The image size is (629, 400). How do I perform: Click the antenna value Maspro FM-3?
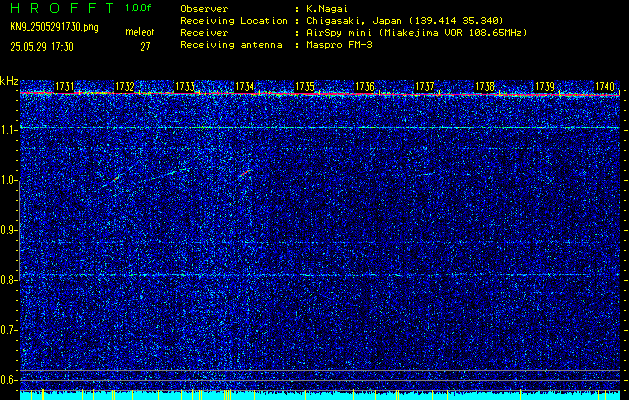[339, 45]
